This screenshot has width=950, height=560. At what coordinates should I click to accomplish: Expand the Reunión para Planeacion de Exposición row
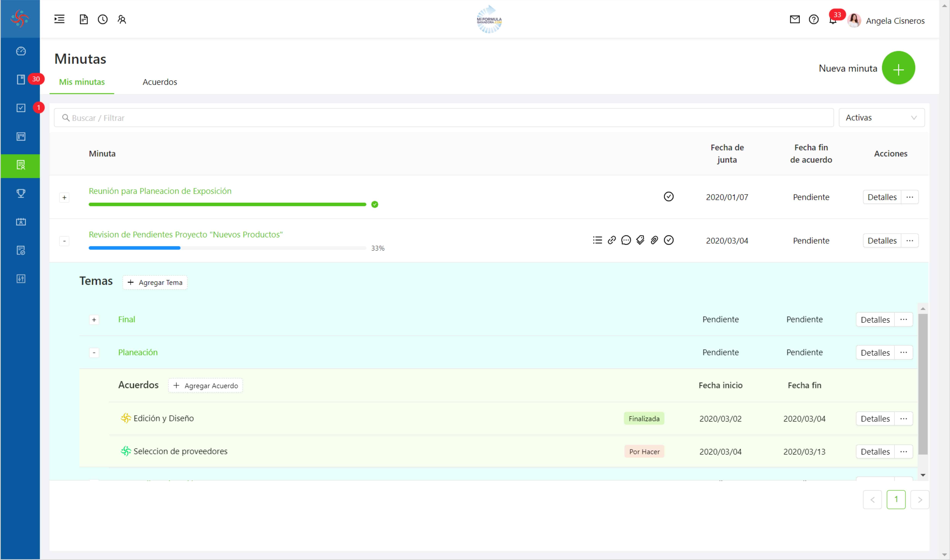(64, 197)
